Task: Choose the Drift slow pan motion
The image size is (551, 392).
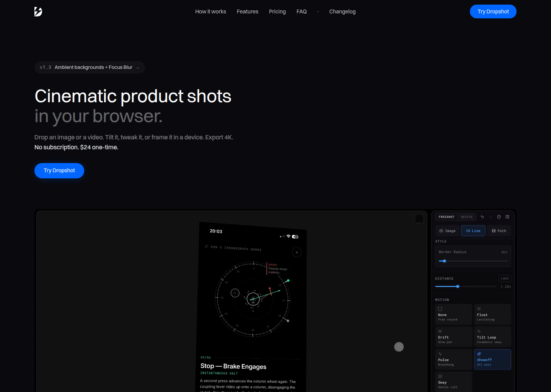Action: [x=453, y=337]
